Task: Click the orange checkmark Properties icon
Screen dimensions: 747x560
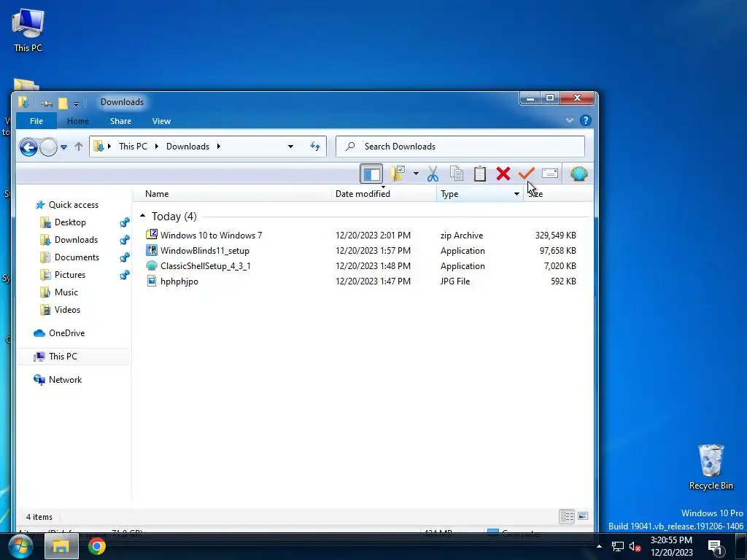Action: click(526, 174)
